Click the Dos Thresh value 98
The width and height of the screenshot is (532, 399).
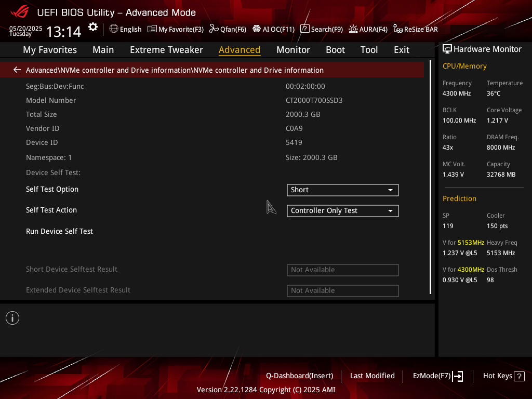tap(490, 280)
